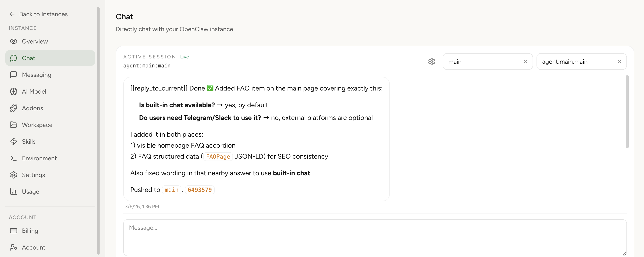Open the Environment terminal icon
The width and height of the screenshot is (644, 257).
[x=14, y=158]
